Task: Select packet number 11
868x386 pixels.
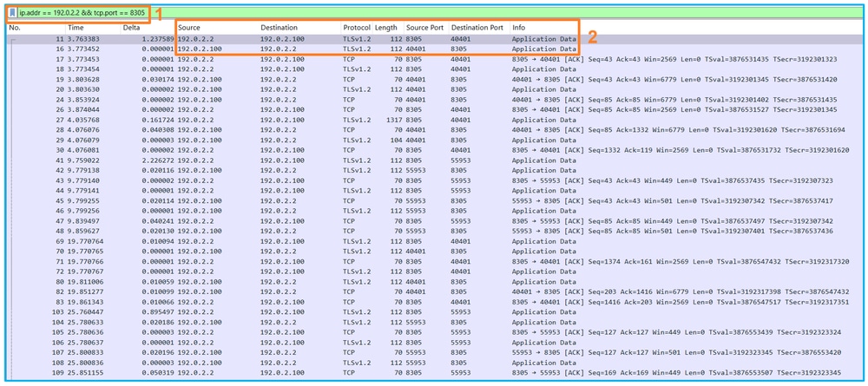Action: (435, 39)
